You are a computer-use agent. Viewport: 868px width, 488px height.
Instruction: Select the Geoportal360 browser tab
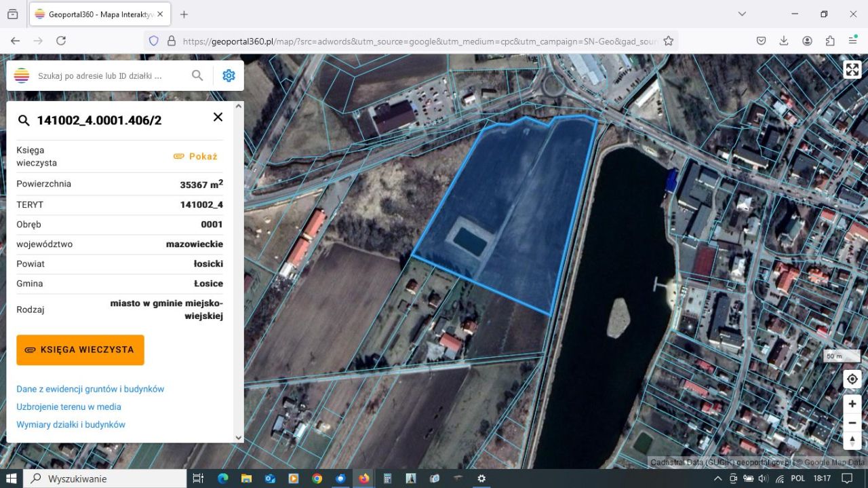point(95,14)
